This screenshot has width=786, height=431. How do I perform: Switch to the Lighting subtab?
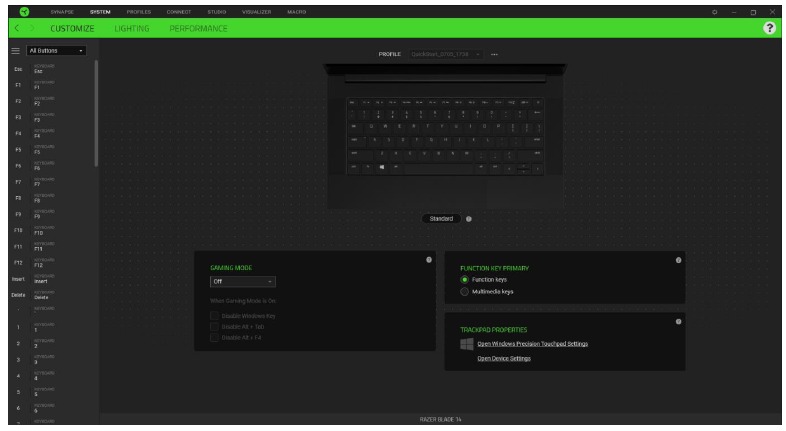131,29
